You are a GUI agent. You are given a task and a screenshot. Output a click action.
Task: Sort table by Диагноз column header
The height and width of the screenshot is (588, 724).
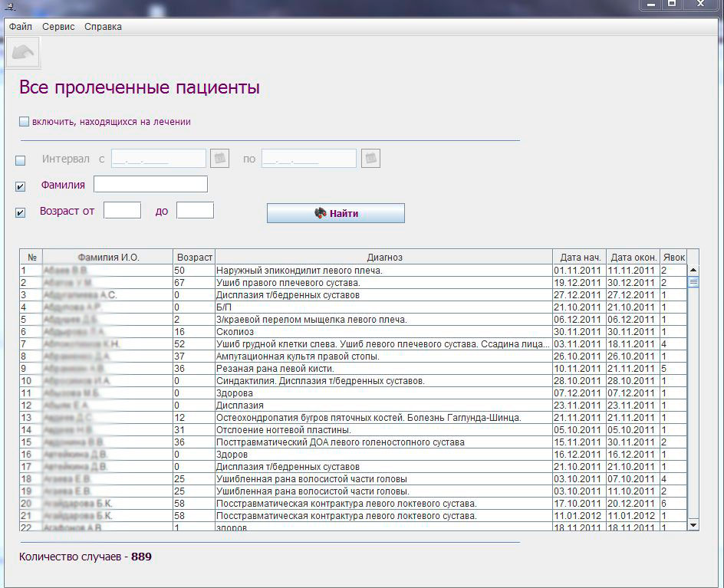(384, 258)
